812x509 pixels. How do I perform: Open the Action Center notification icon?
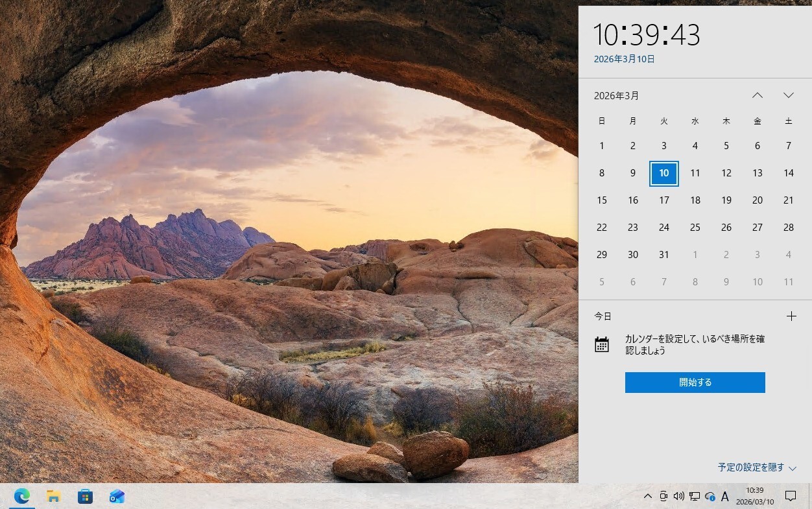click(x=791, y=497)
